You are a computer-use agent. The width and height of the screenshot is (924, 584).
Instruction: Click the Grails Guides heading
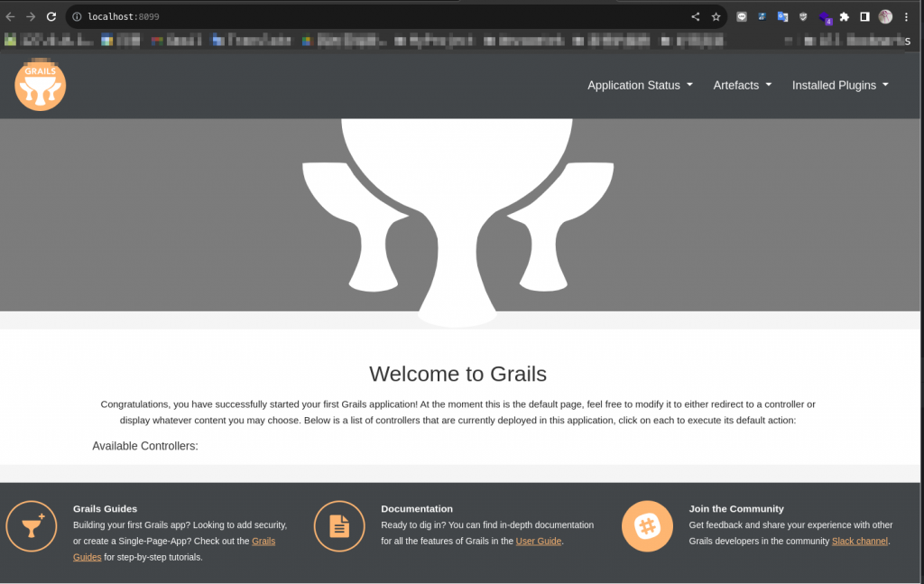click(105, 508)
